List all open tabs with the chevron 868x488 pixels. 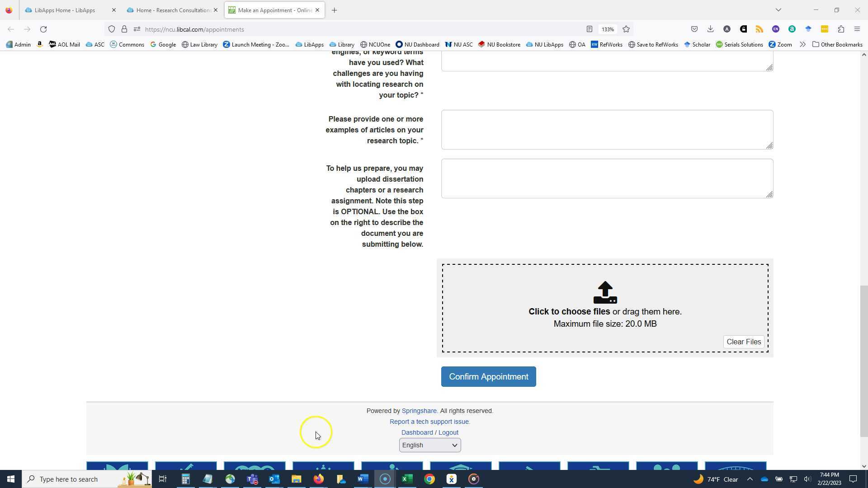pyautogui.click(x=778, y=9)
